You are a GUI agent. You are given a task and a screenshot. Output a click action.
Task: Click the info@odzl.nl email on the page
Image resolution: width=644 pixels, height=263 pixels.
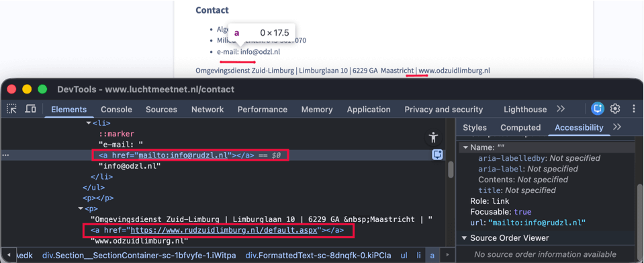tap(261, 52)
